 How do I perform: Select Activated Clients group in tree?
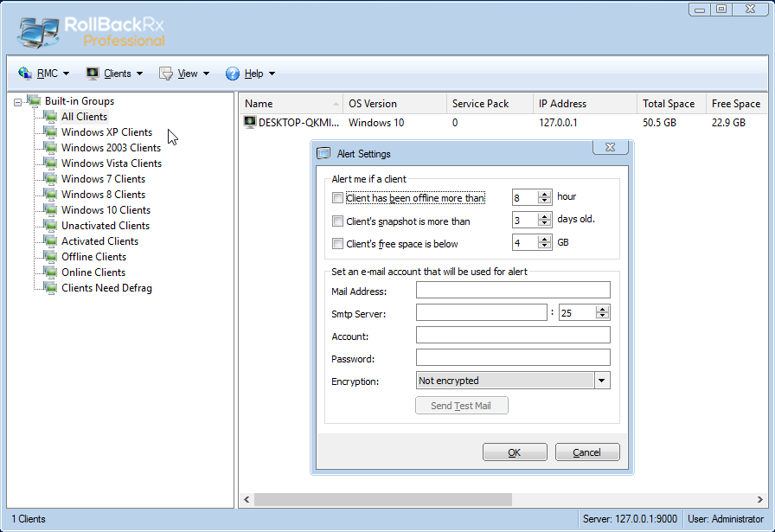[x=99, y=241]
